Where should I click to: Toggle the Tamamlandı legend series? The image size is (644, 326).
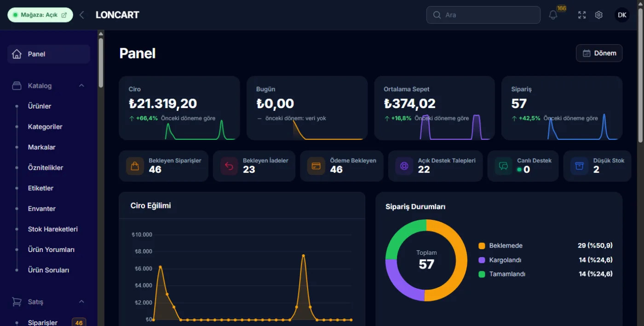(502, 274)
